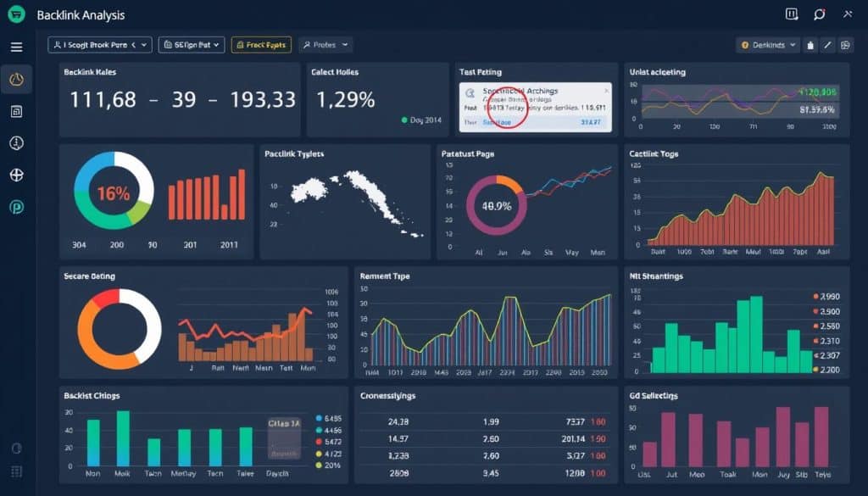
Task: Click the blue '31A,7' value in popup
Action: (591, 122)
